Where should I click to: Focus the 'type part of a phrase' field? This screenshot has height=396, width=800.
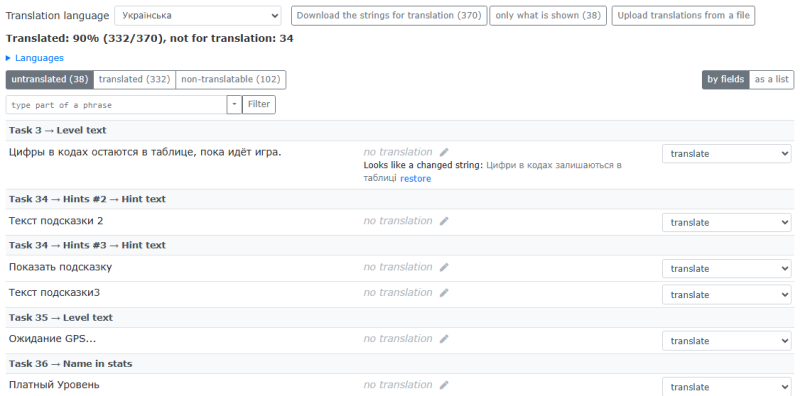pos(116,105)
